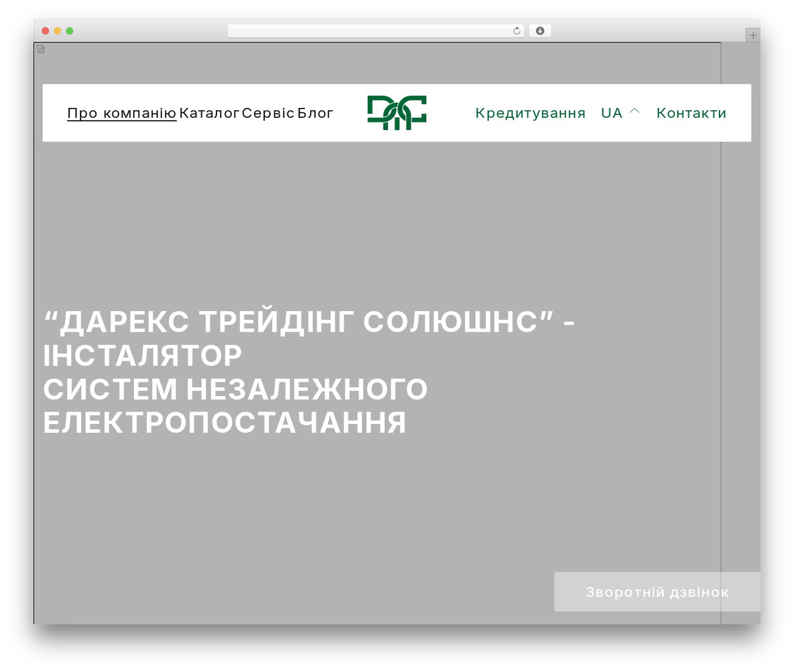Click the broken image icon at top-left of page
Screen dimensions: 794x672
tap(41, 49)
